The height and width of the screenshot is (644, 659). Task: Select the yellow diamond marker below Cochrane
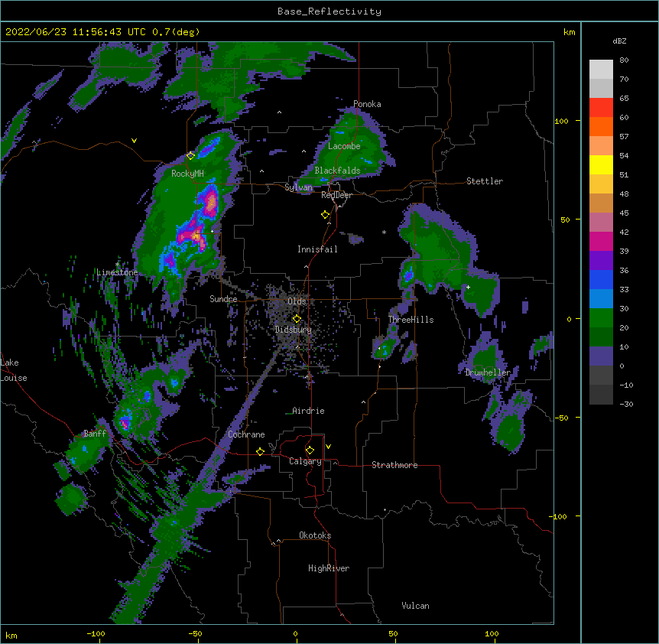tap(260, 452)
